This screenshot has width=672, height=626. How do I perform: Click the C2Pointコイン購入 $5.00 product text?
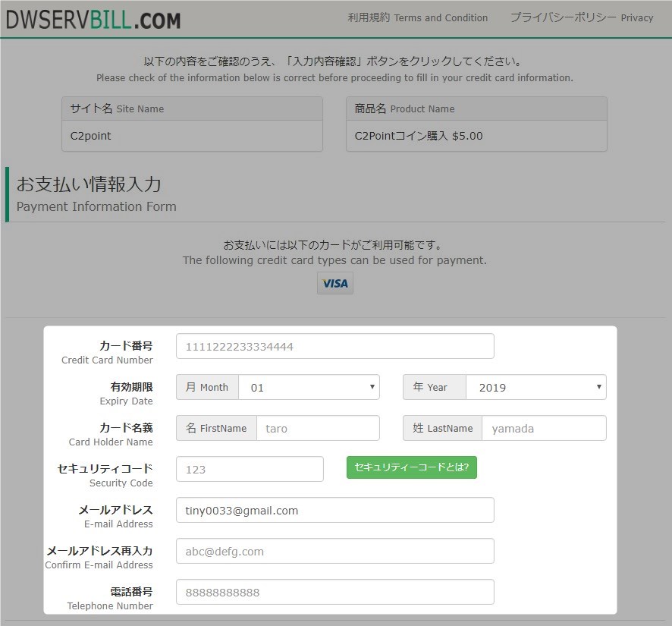[x=419, y=136]
